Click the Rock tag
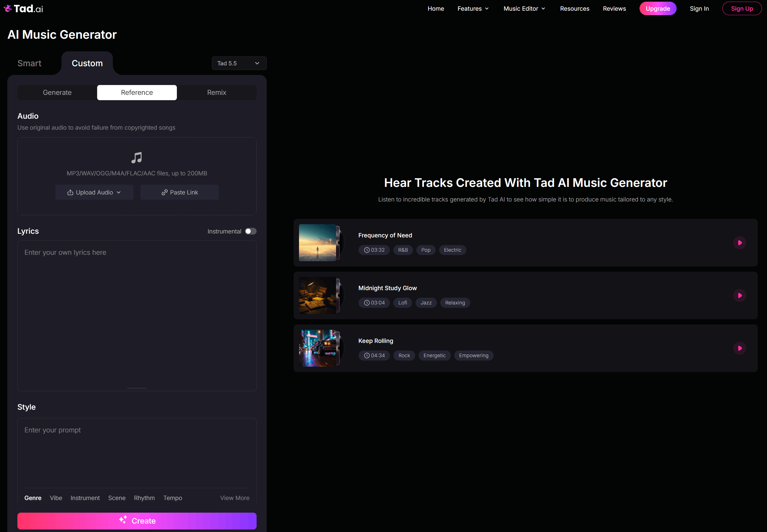 point(404,355)
